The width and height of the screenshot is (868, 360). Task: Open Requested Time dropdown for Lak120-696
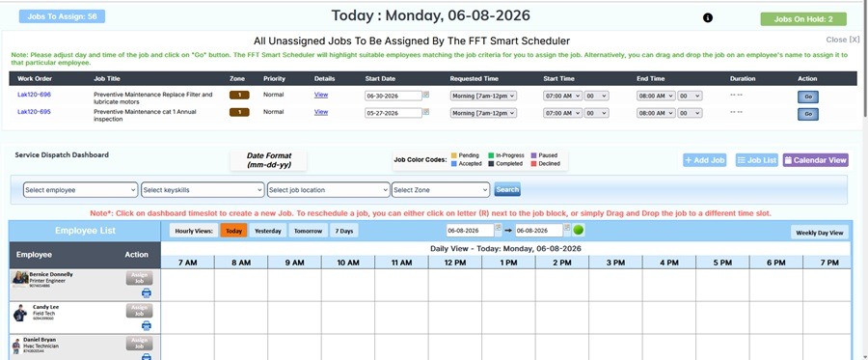[483, 96]
